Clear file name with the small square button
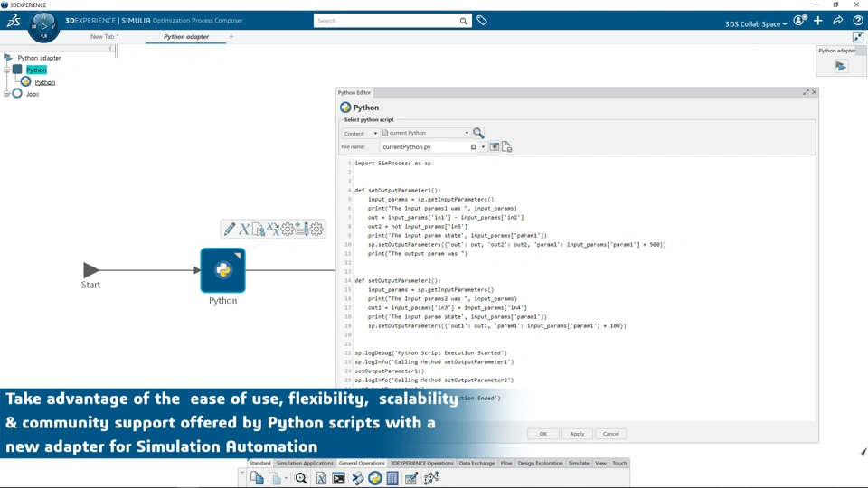The image size is (868, 488). pyautogui.click(x=473, y=147)
